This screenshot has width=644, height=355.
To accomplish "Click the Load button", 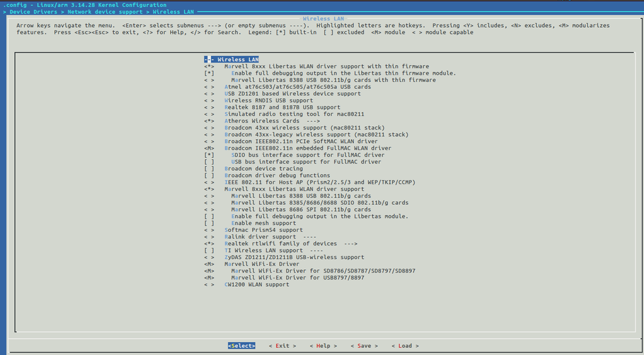I will [x=405, y=346].
